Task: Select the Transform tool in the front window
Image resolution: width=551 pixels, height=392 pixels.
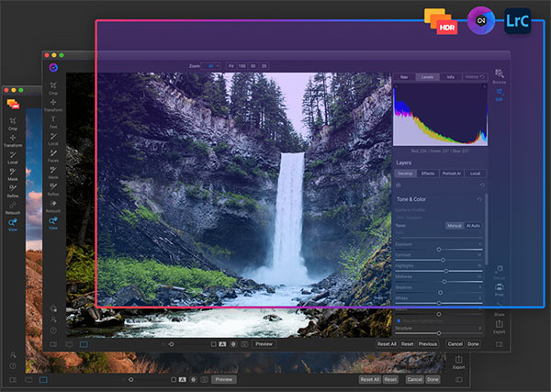Action: pyautogui.click(x=53, y=105)
